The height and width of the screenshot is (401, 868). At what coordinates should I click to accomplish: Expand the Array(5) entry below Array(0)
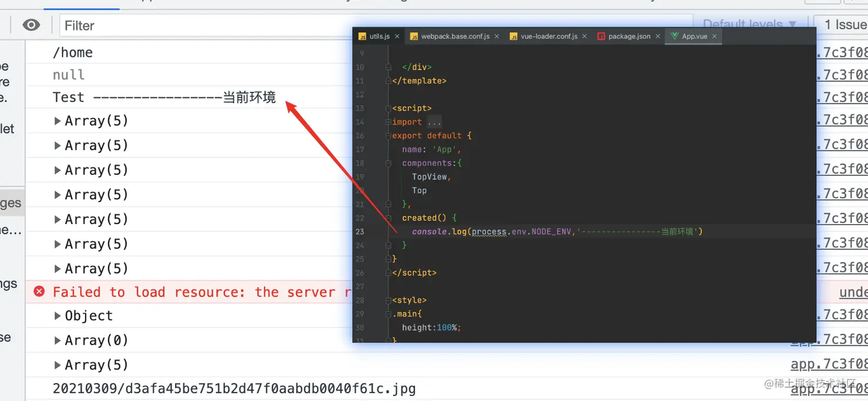point(57,365)
